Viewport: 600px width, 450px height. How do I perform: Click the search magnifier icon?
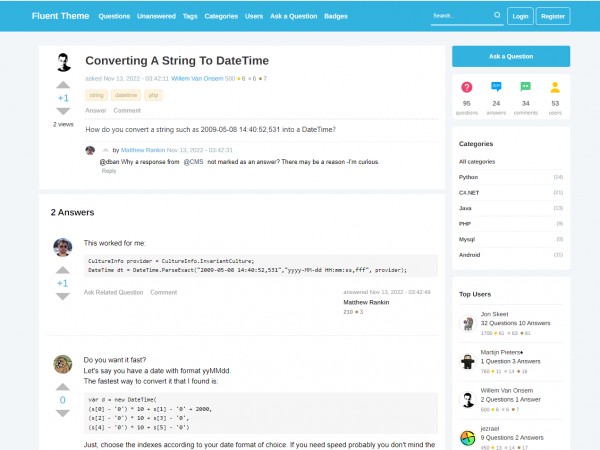coord(497,16)
